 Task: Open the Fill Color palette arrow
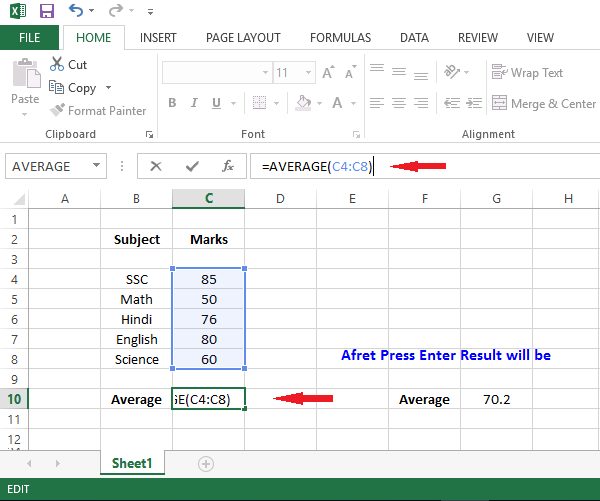pyautogui.click(x=320, y=103)
